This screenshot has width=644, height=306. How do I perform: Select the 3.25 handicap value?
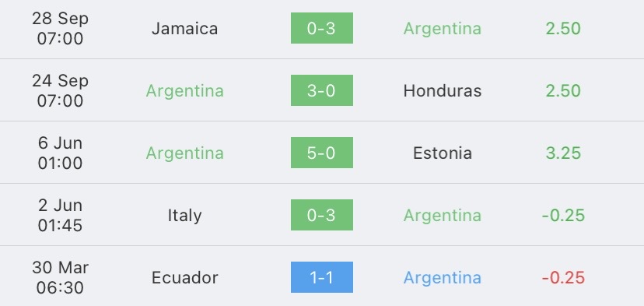coord(563,153)
